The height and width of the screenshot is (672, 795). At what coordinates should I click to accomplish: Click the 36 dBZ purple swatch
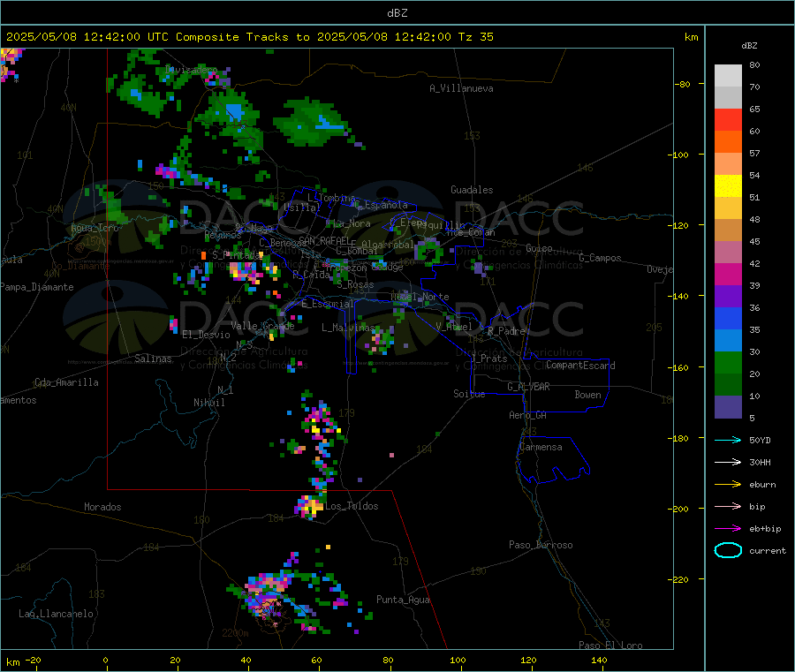728,297
